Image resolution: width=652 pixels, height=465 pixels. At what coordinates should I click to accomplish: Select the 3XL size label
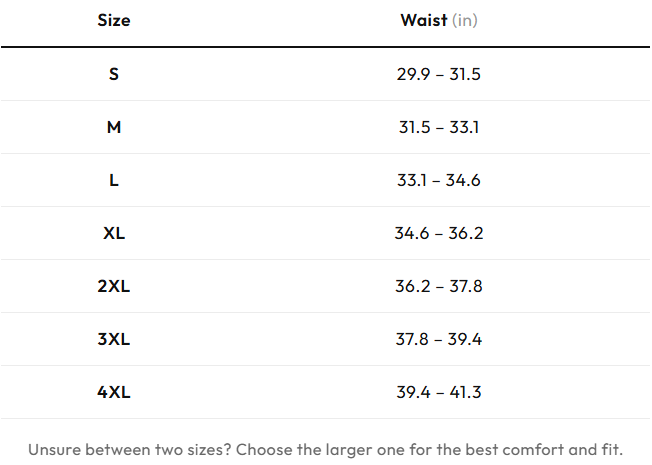(x=114, y=339)
